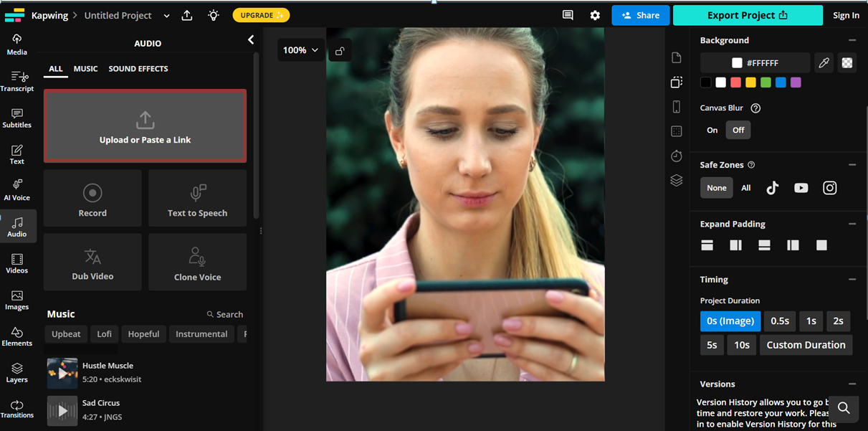The height and width of the screenshot is (431, 868).
Task: Show the YouTube safe zone
Action: pos(801,188)
